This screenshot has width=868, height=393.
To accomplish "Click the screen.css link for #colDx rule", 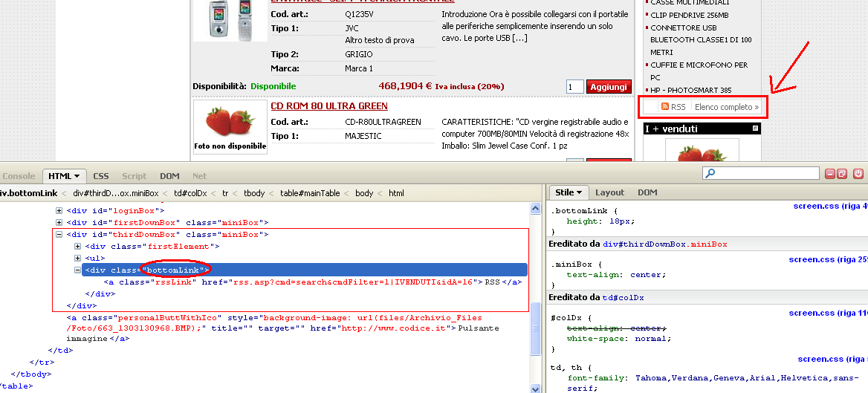I will [x=828, y=313].
